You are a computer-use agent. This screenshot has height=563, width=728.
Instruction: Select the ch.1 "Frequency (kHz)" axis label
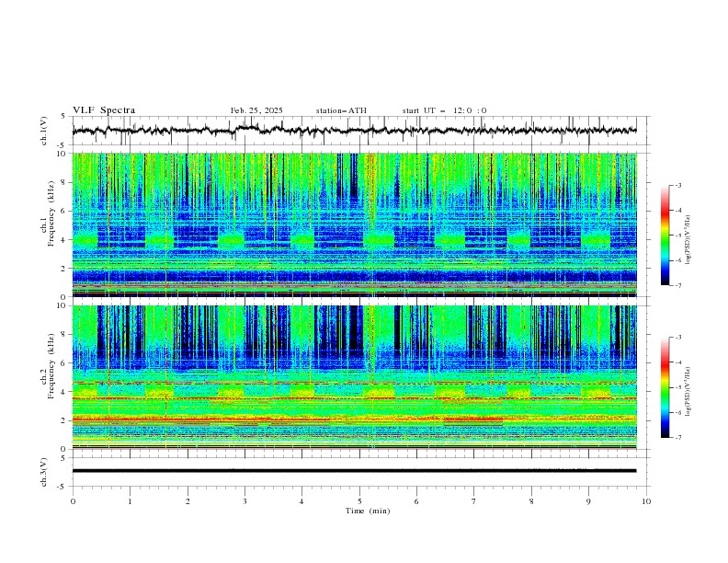[51, 213]
